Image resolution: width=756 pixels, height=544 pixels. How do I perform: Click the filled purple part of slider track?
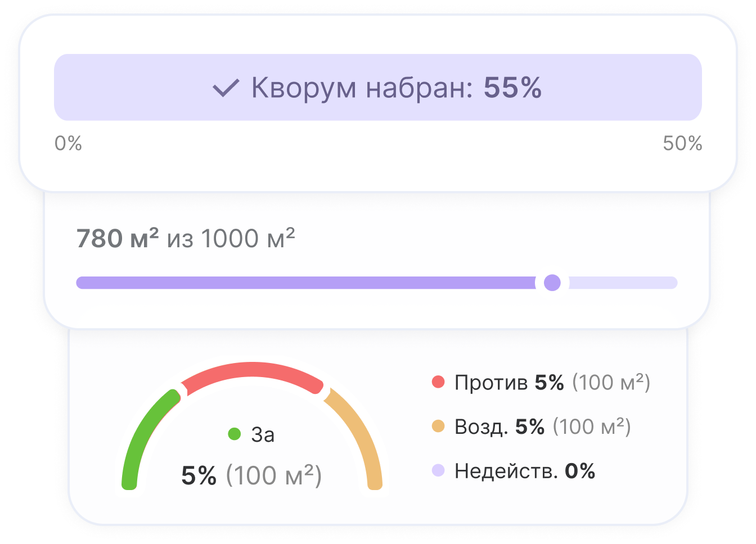point(304,283)
